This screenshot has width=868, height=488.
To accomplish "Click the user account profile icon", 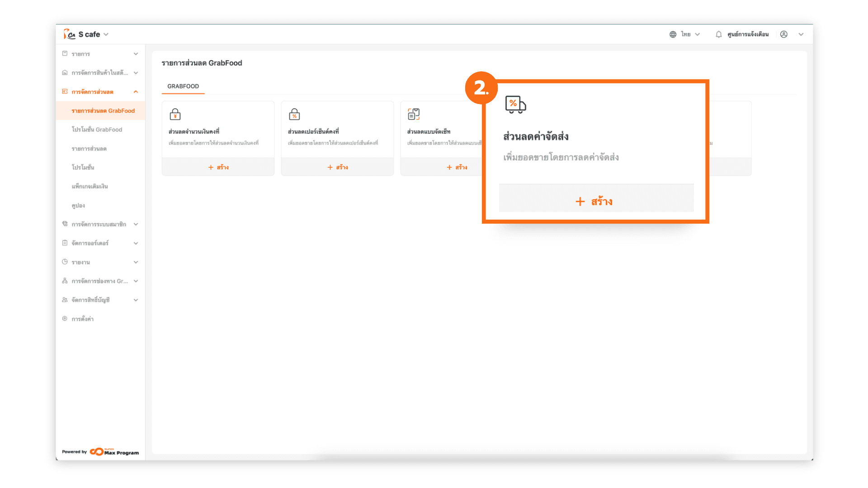I will tap(784, 34).
